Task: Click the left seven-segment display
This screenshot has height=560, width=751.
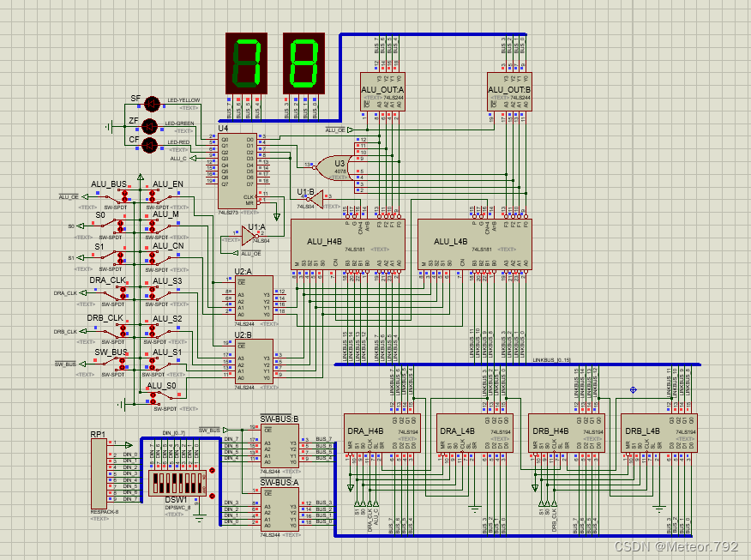Action: pyautogui.click(x=246, y=63)
